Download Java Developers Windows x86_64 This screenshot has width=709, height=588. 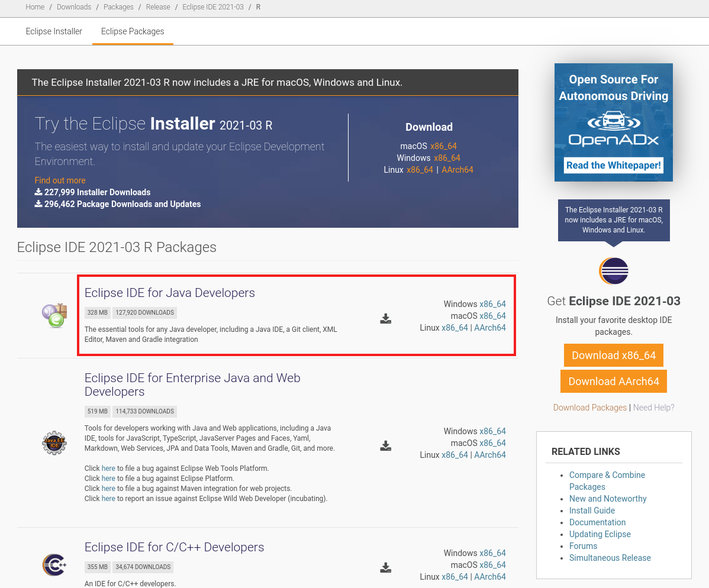[x=492, y=303]
